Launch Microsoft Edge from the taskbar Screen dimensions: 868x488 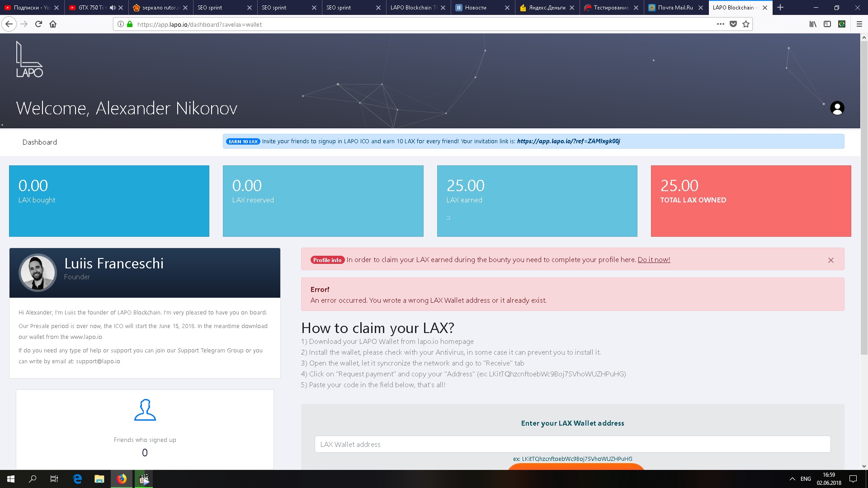77,479
